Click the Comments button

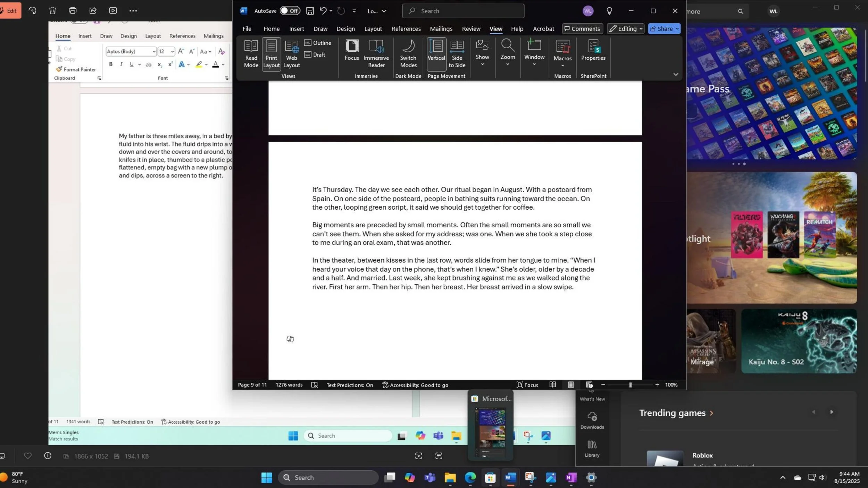coord(582,29)
